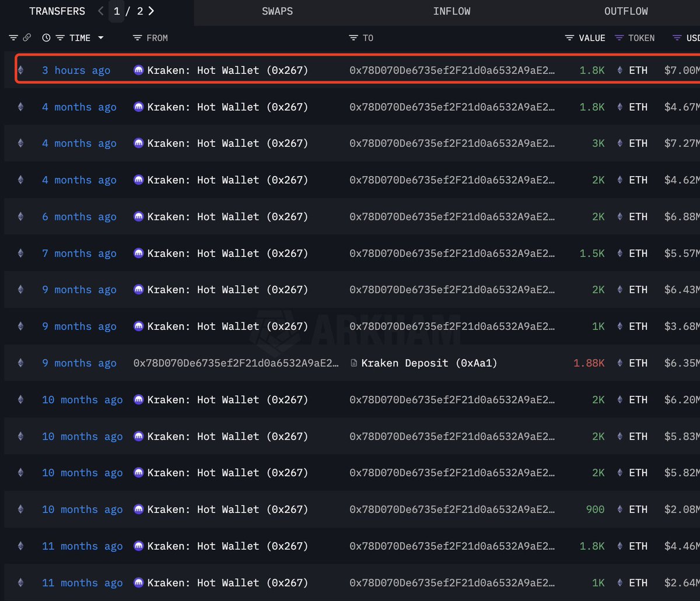The width and height of the screenshot is (700, 601).
Task: Open Kraken Hot Wallet in 3 hours ago row
Action: coord(228,71)
